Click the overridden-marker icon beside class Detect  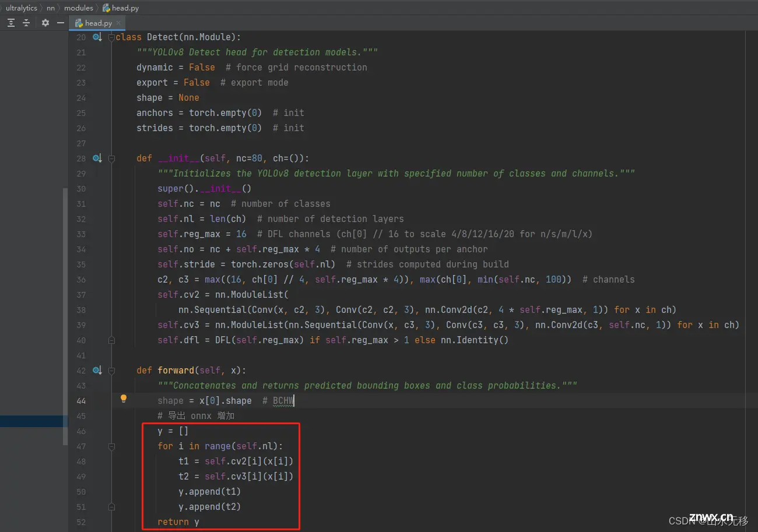point(97,37)
